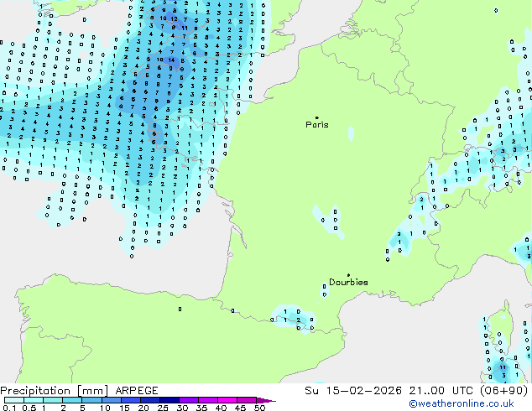Click the '50' legend scale label
532x411 pixels.
coord(259,408)
